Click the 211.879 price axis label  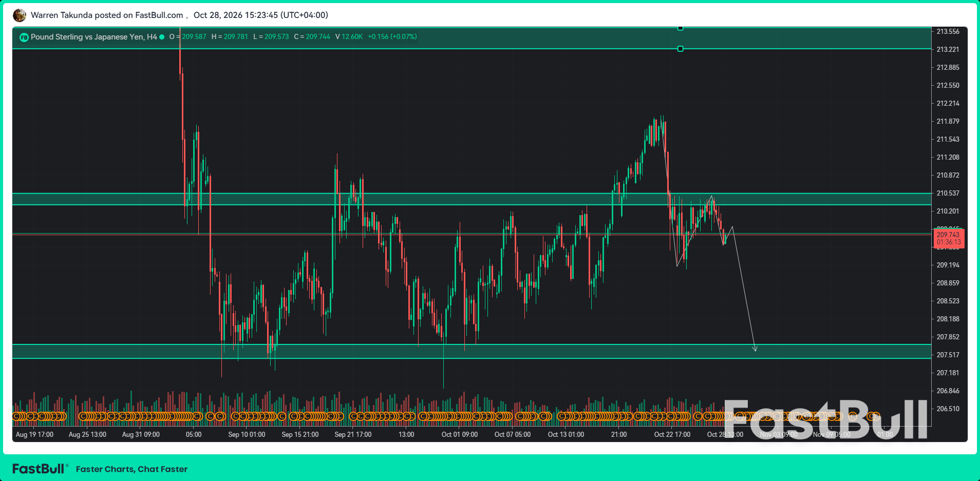(x=948, y=121)
